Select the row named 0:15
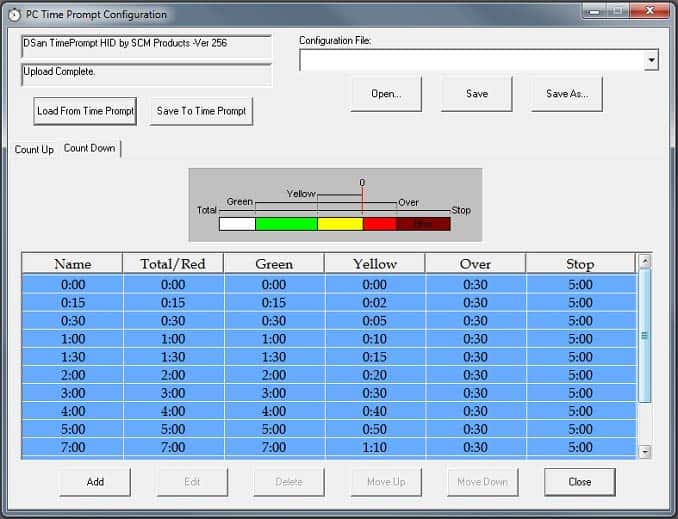Image resolution: width=678 pixels, height=519 pixels. coord(329,303)
